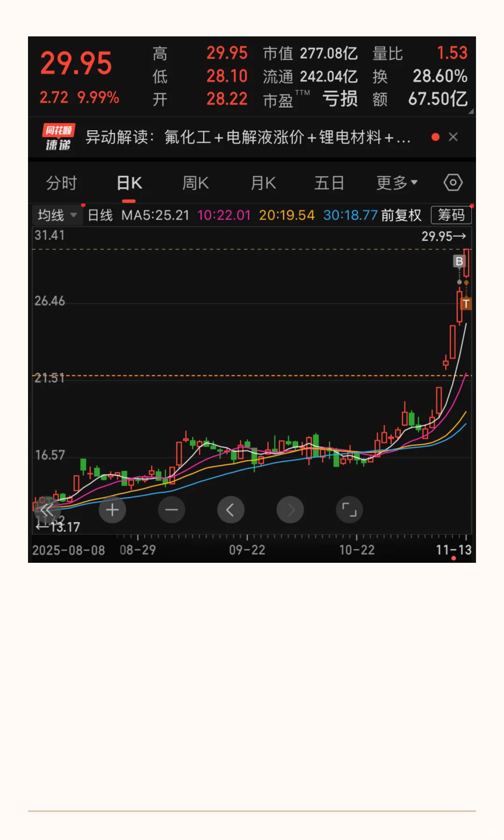Tap the 2.72 9.99% change values
504x840 pixels.
pyautogui.click(x=79, y=98)
